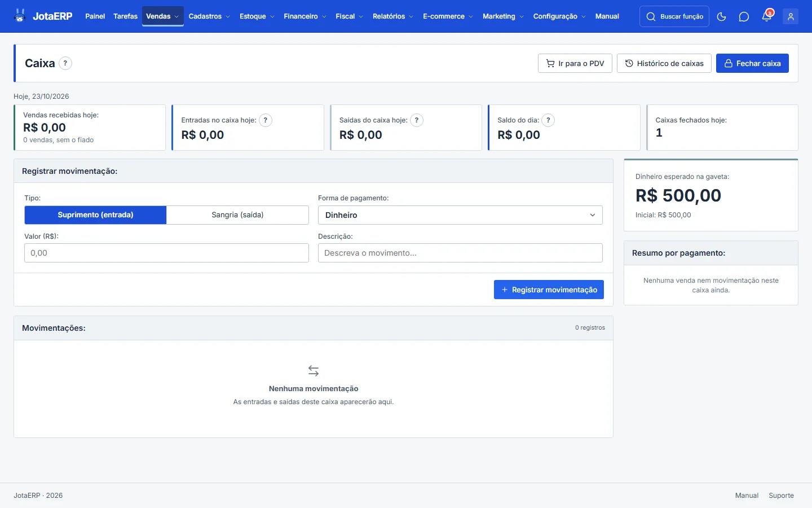This screenshot has height=508, width=812.
Task: Click the '0 registros' count text
Action: (x=590, y=327)
